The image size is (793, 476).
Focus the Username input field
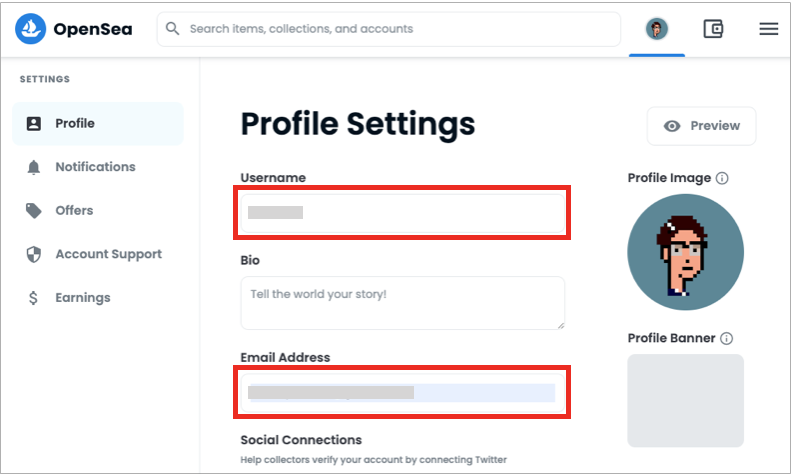pyautogui.click(x=403, y=212)
